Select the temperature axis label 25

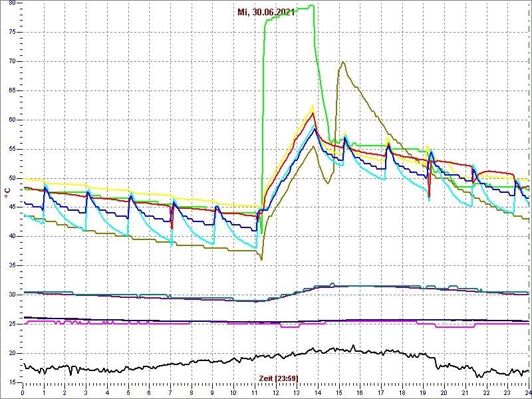[11, 324]
